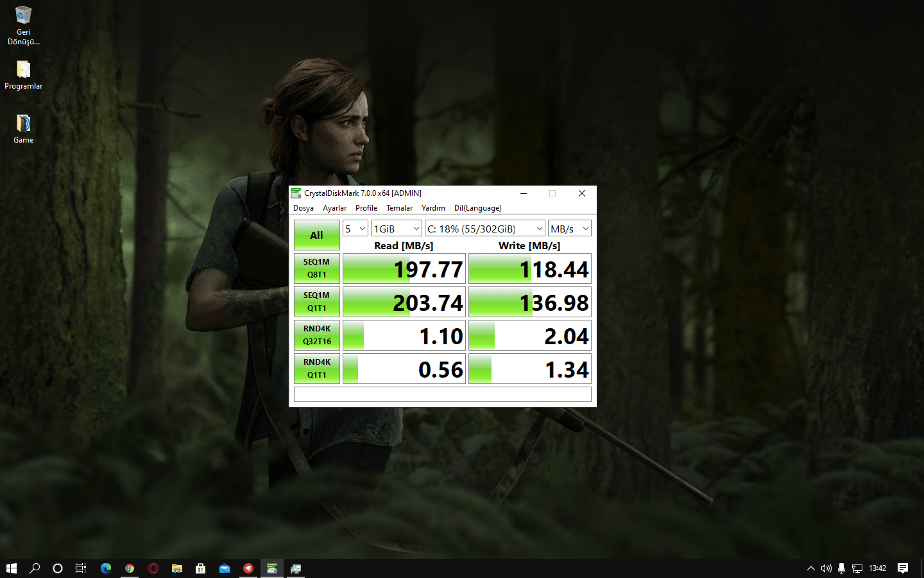The width and height of the screenshot is (924, 578).
Task: Open taskbar search magnifier
Action: (x=35, y=568)
